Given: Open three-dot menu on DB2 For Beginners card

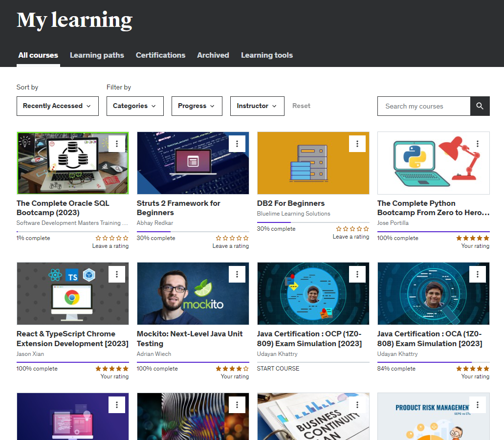Looking at the screenshot, I should point(357,144).
